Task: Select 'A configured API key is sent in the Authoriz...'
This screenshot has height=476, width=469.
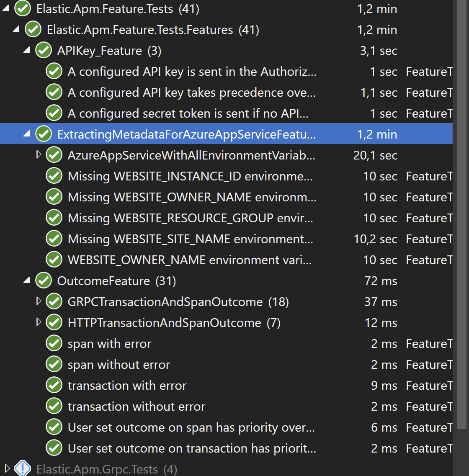Action: 192,72
